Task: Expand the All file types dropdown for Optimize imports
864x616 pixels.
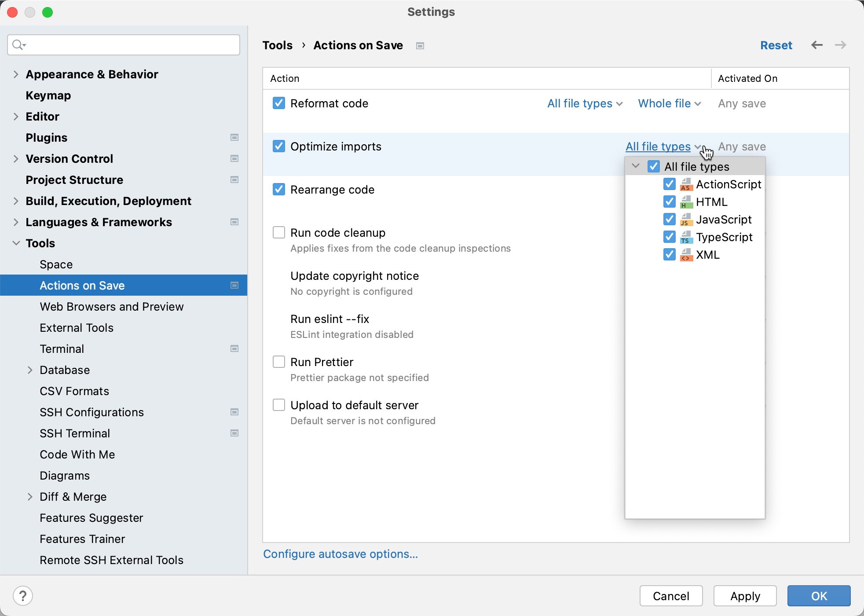Action: pos(663,146)
